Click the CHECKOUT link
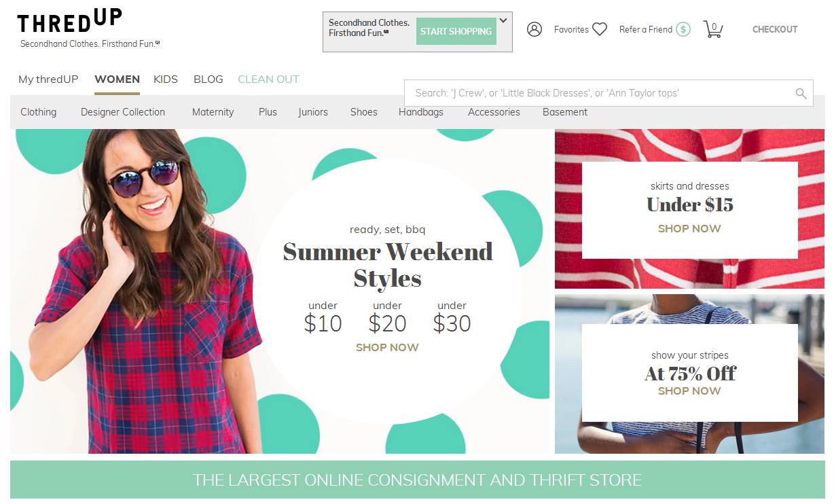The width and height of the screenshot is (834, 504). point(775,29)
